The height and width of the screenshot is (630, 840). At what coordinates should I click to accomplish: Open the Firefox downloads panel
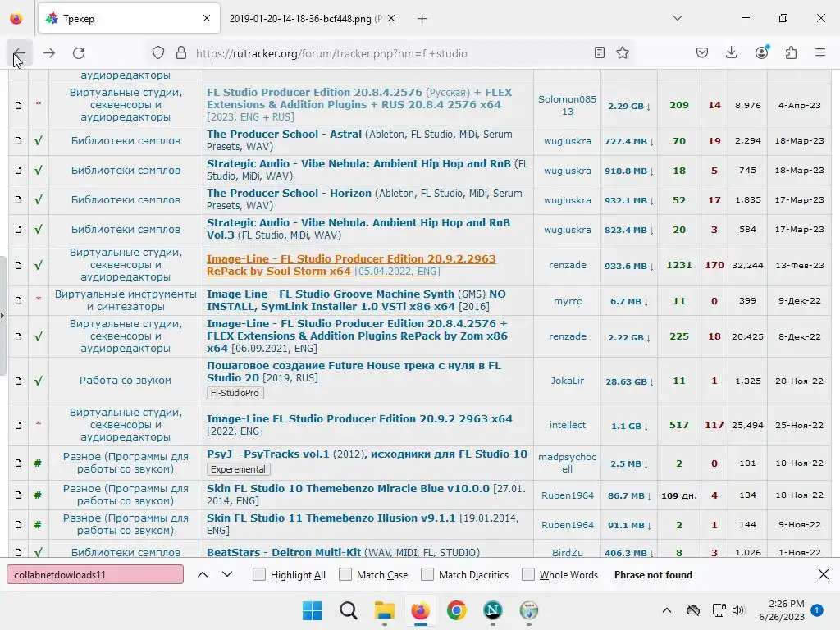(x=731, y=52)
